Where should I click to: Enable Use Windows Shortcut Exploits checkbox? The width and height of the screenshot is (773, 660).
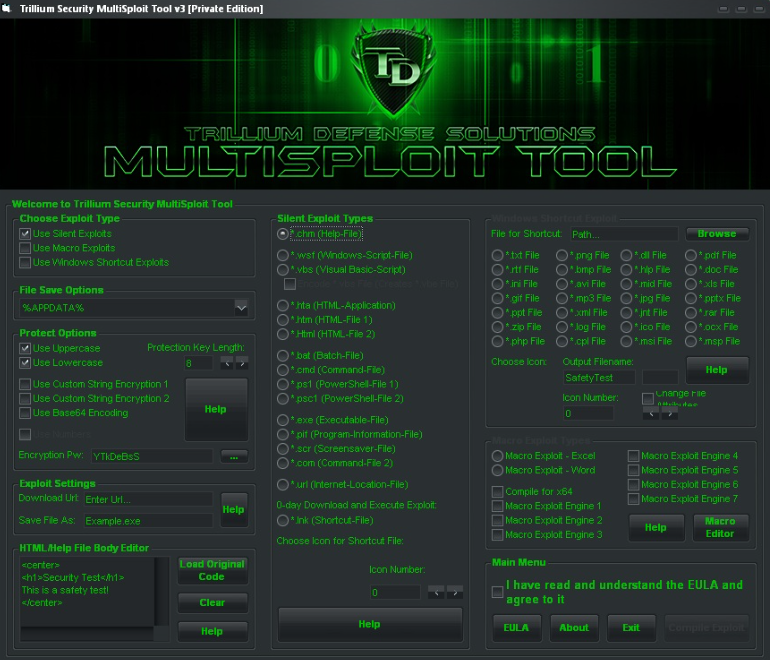point(25,262)
